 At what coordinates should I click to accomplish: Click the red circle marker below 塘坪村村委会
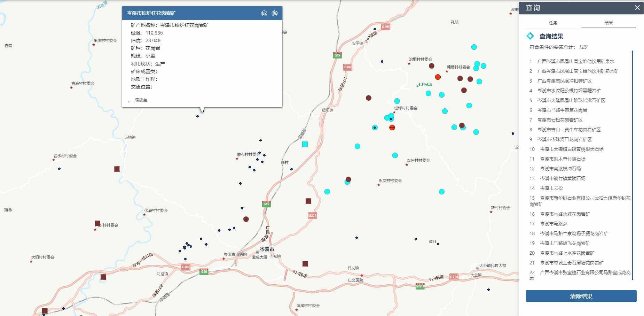tap(392, 128)
